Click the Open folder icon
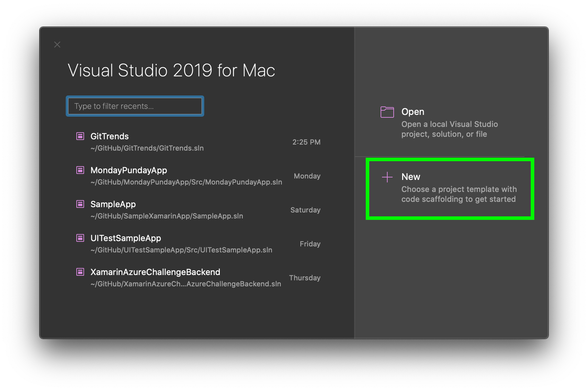 tap(387, 112)
